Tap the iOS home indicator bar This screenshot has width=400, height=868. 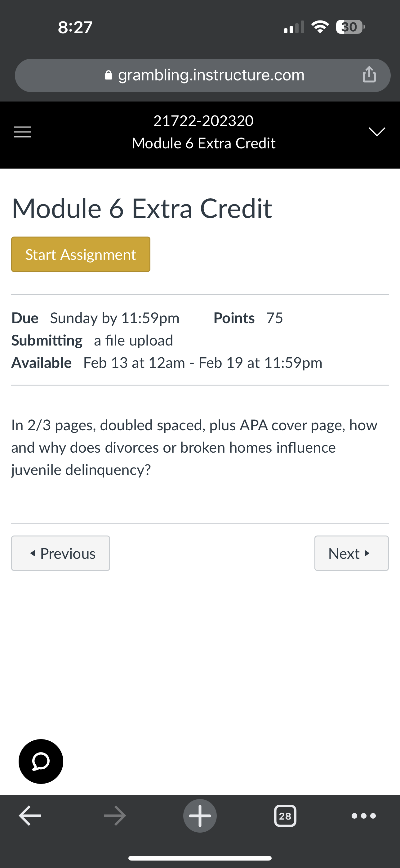pyautogui.click(x=200, y=858)
